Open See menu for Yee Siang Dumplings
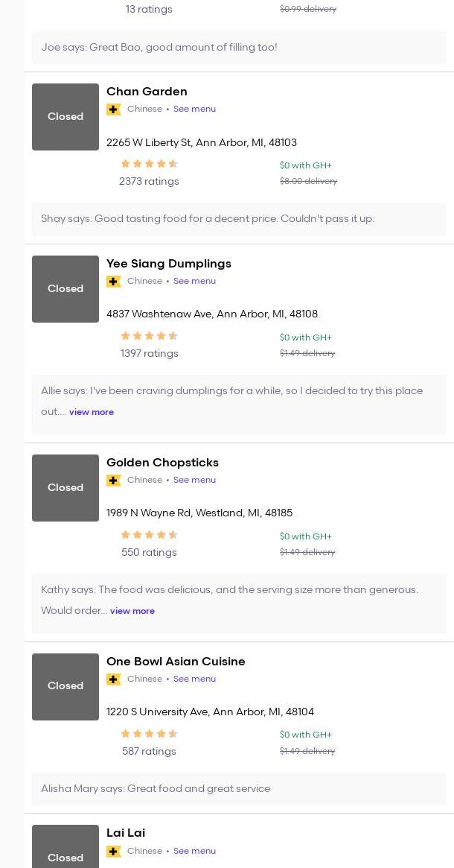The image size is (454, 868). point(194,281)
